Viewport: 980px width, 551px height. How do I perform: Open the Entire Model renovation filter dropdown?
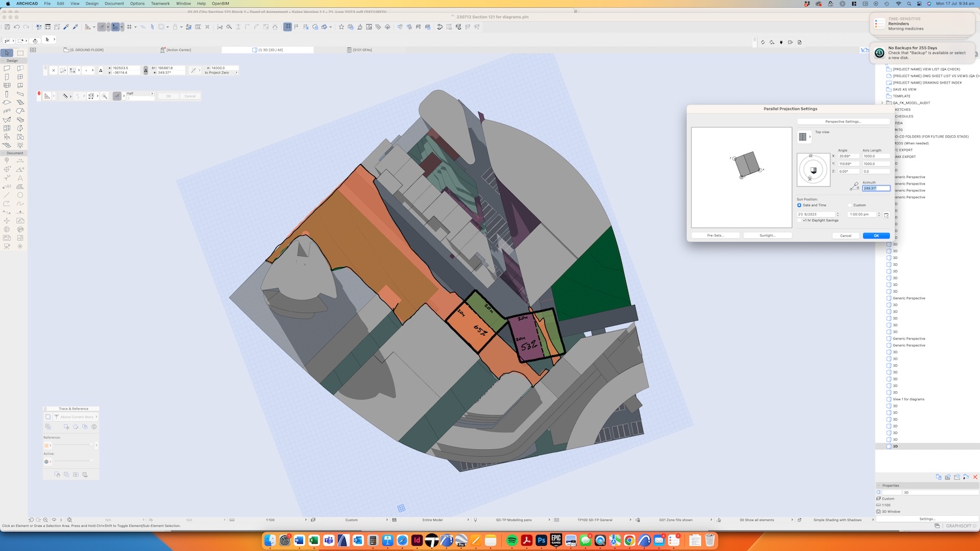[x=433, y=520]
